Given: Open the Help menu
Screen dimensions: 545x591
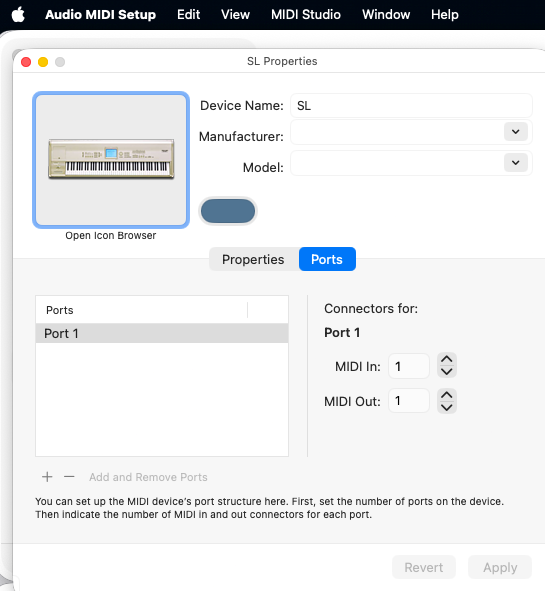Looking at the screenshot, I should click(x=445, y=15).
